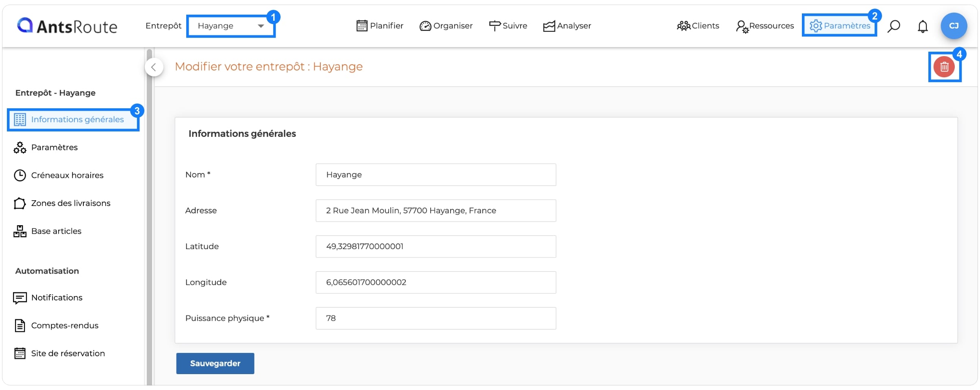Click the 'Modifier votre entrepôt : Hayange' title
This screenshot has width=980, height=390.
point(269,67)
